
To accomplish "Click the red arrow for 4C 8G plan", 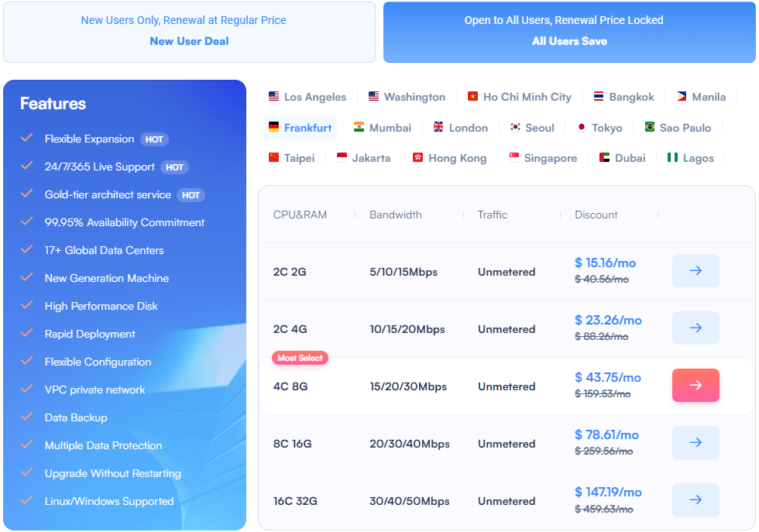I will coord(695,386).
